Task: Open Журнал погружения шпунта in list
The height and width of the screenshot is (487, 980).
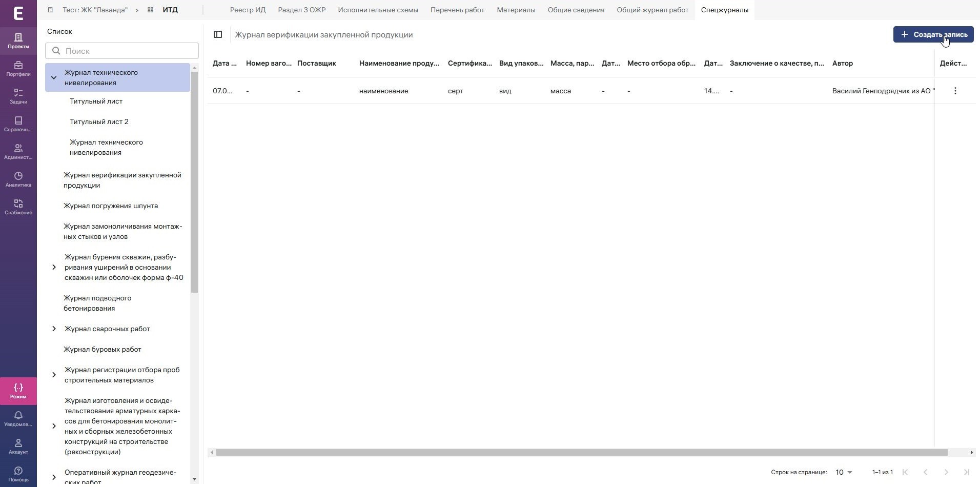Action: pos(111,206)
